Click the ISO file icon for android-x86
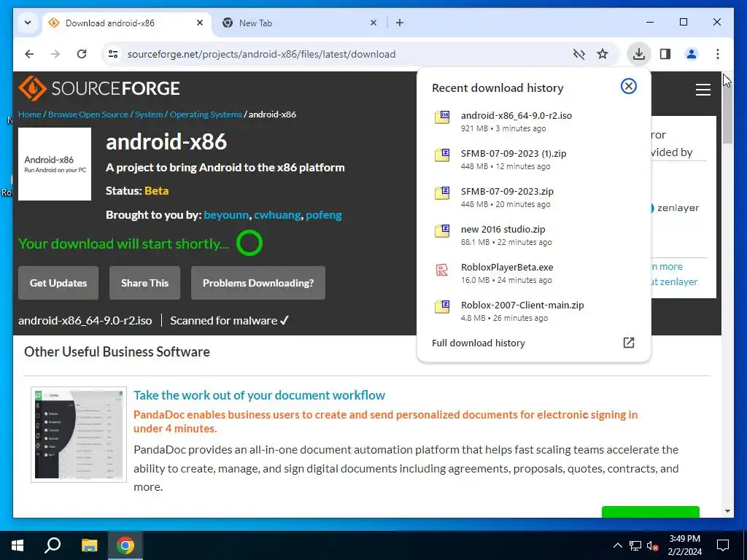The height and width of the screenshot is (560, 747). coord(442,117)
